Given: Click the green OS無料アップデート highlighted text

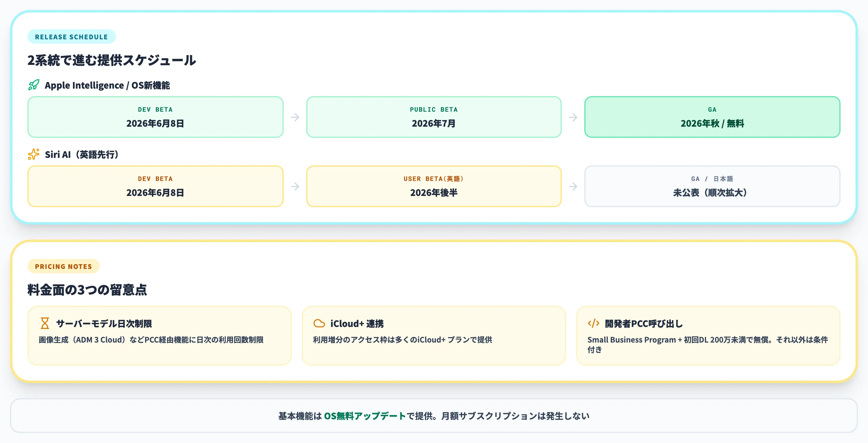Looking at the screenshot, I should point(364,416).
